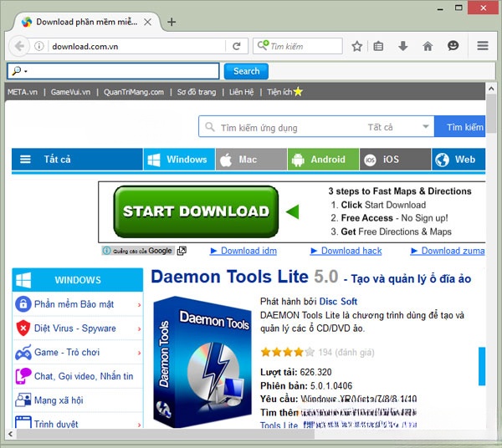Image resolution: width=502 pixels, height=448 pixels.
Task: Click the external-link icon beside the Google ad label
Action: tap(182, 251)
